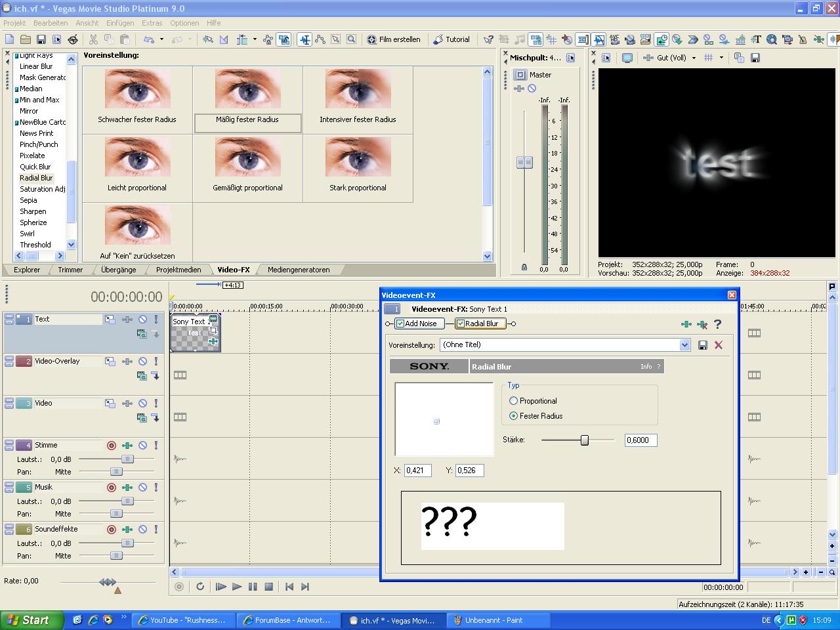Arm the Musik track for recording
Screen dimensions: 840x630
[x=112, y=488]
